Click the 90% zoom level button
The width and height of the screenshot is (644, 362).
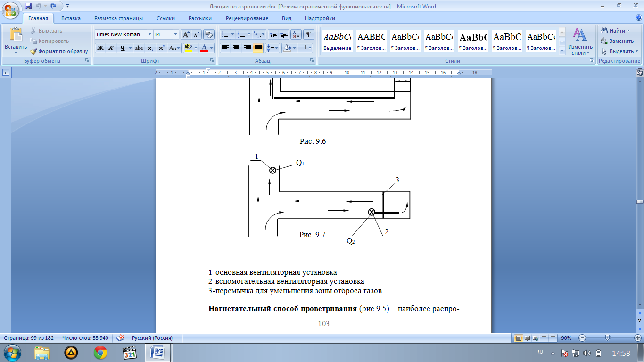coord(567,338)
